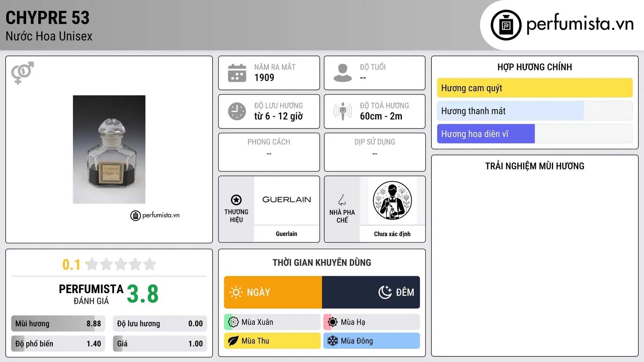
Task: Click the five-star rating row
Action: tap(121, 264)
